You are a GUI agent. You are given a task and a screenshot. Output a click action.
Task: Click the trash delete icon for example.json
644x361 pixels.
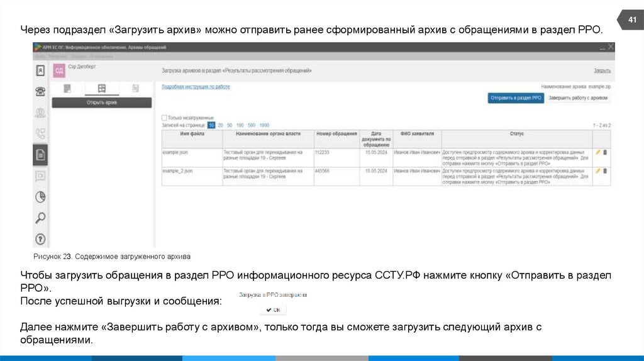click(605, 152)
